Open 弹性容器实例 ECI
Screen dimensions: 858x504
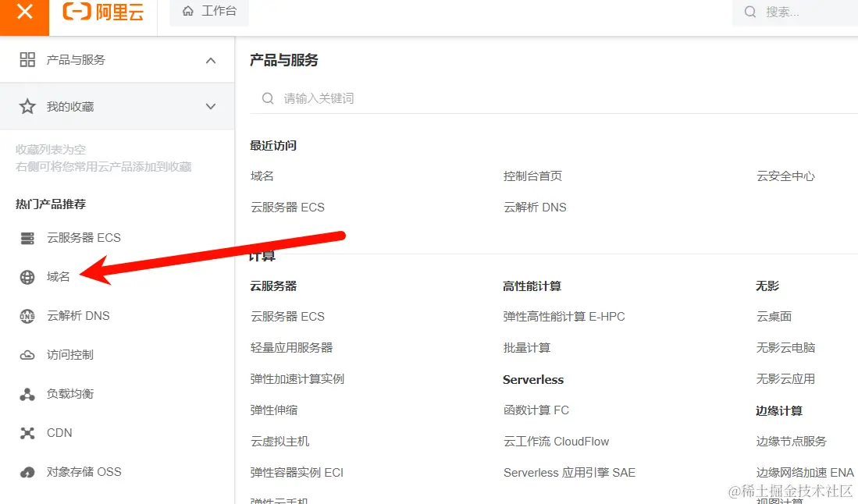[x=297, y=472]
